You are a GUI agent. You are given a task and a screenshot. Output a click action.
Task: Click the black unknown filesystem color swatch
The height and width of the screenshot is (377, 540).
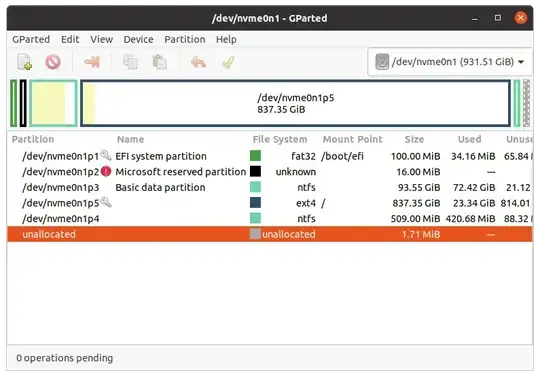[x=255, y=171]
